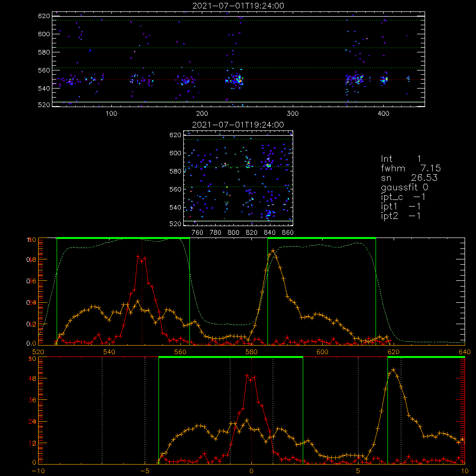Click the 'ipt2 -1' readout
476x476 pixels.
(401, 216)
